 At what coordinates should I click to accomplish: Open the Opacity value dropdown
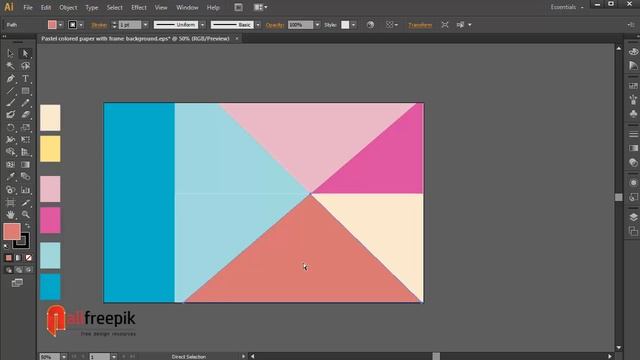317,25
